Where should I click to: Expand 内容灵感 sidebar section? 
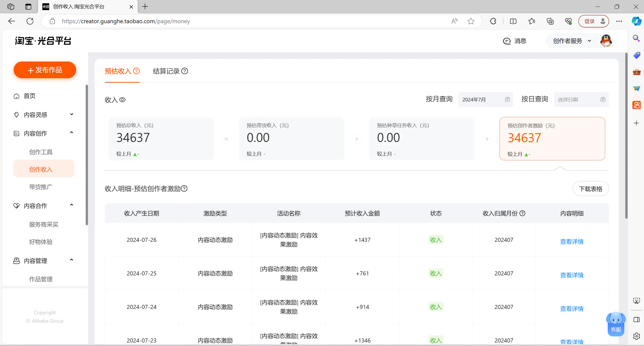(72, 114)
